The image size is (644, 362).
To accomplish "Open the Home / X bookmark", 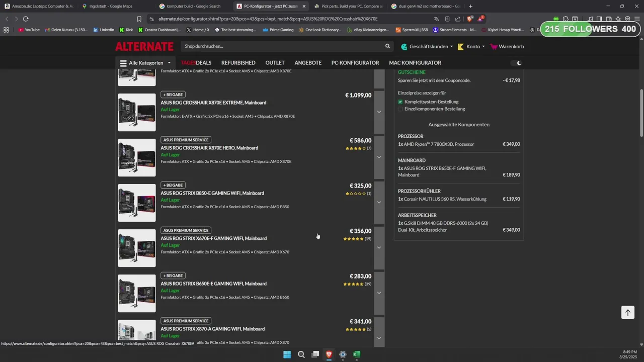I will 198,30.
